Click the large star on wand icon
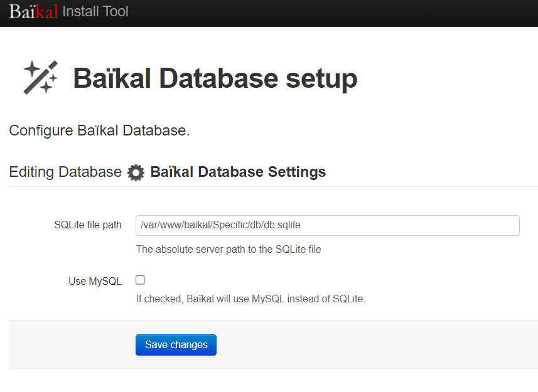The image size is (538, 392). [x=31, y=69]
